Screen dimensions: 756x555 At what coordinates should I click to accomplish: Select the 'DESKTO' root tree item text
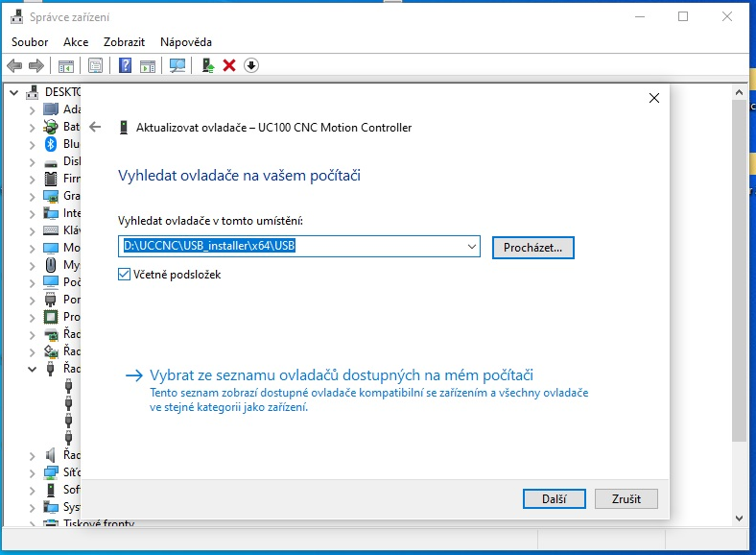point(62,91)
